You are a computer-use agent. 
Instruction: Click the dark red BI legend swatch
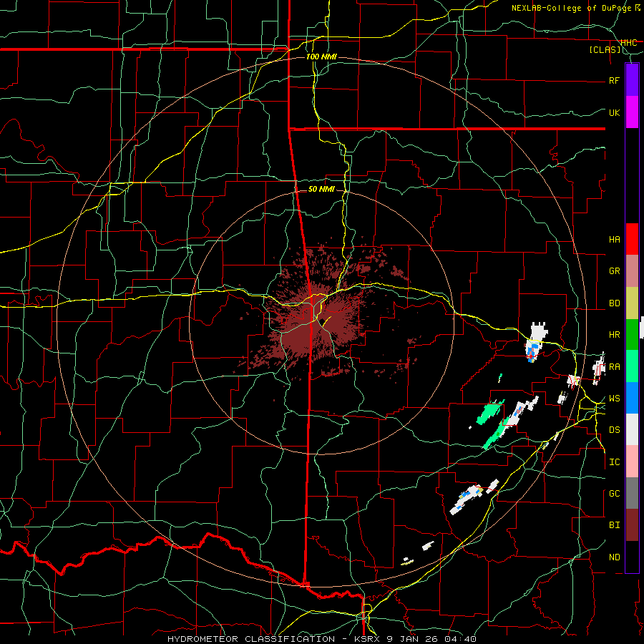[x=632, y=525]
